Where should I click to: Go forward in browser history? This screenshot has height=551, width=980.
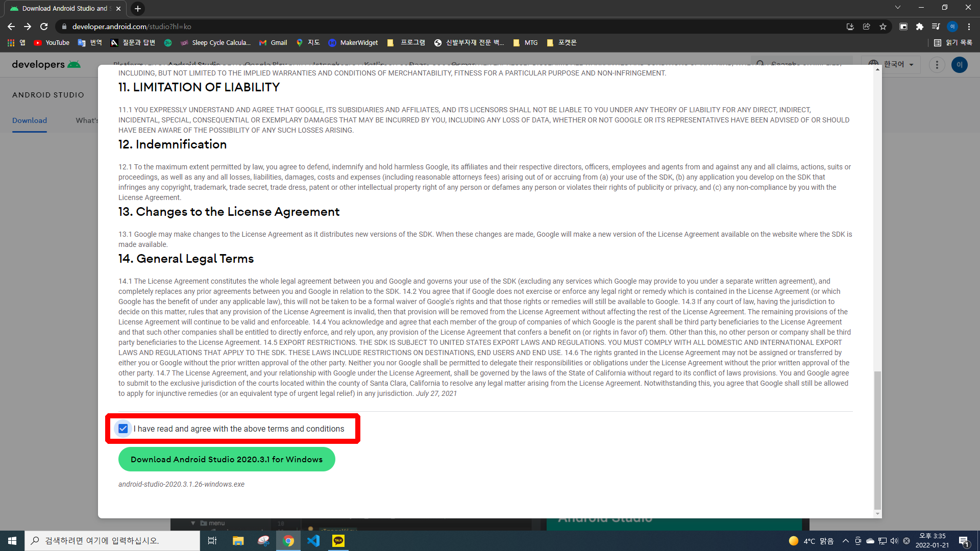(28, 27)
